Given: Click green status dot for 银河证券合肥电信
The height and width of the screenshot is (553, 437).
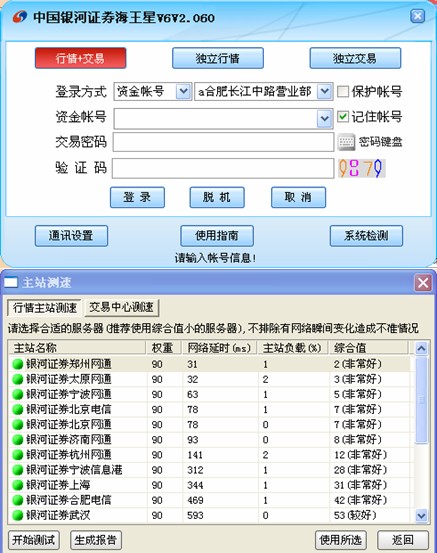Looking at the screenshot, I should click(x=18, y=500).
